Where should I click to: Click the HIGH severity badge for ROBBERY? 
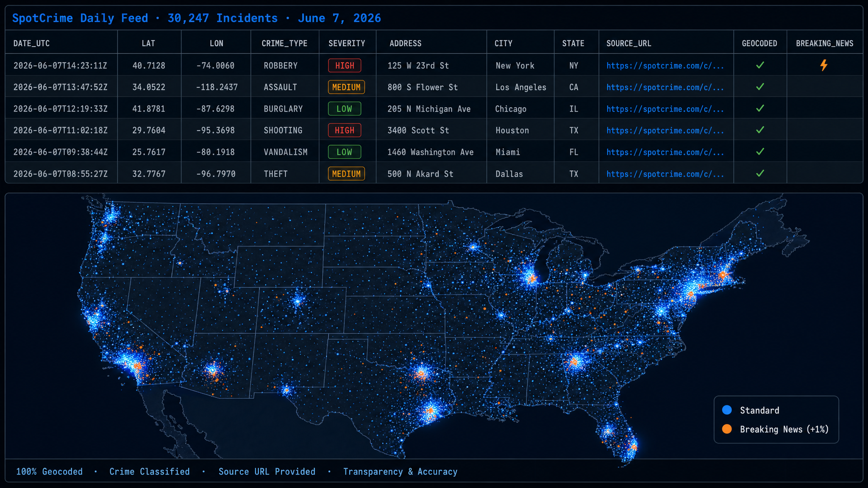[x=345, y=66]
